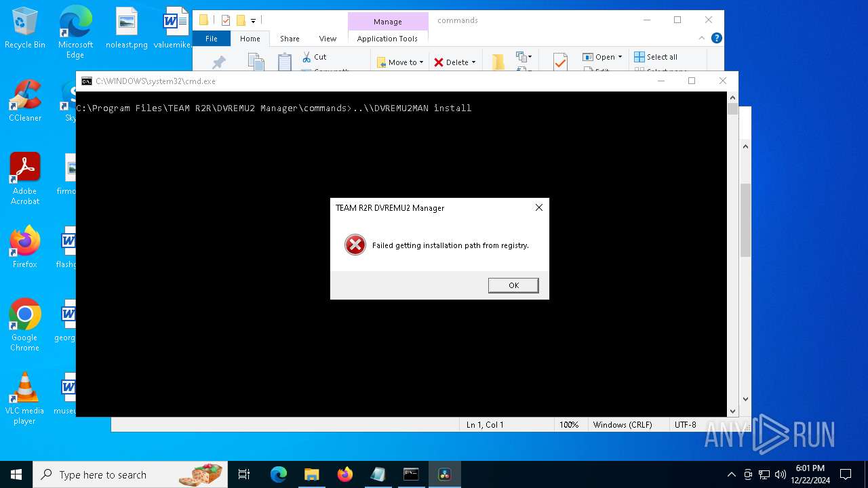Click New folder icon in Quick Access Toolbar
The width and height of the screenshot is (868, 488).
point(241,20)
